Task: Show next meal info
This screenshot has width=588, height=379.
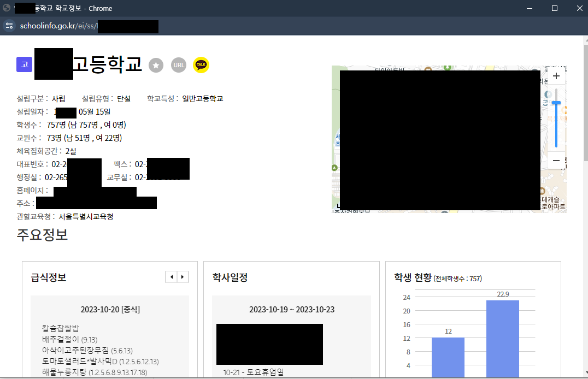Action: 183,277
